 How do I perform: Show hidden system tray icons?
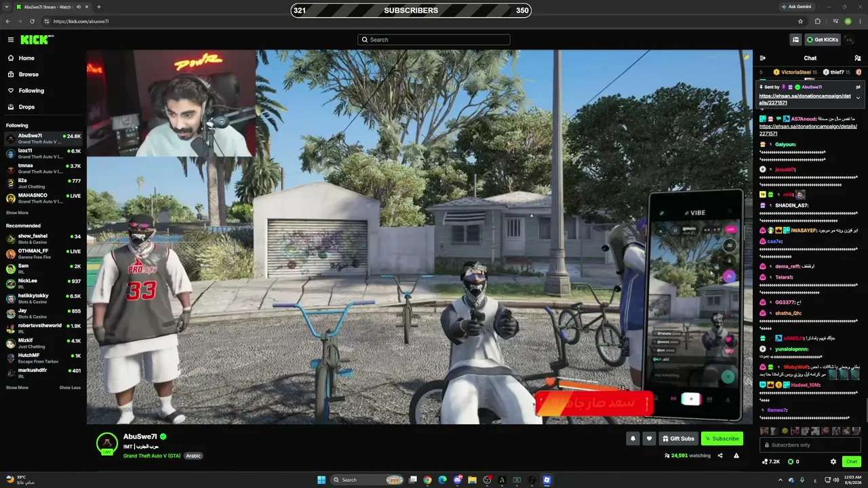click(x=780, y=480)
